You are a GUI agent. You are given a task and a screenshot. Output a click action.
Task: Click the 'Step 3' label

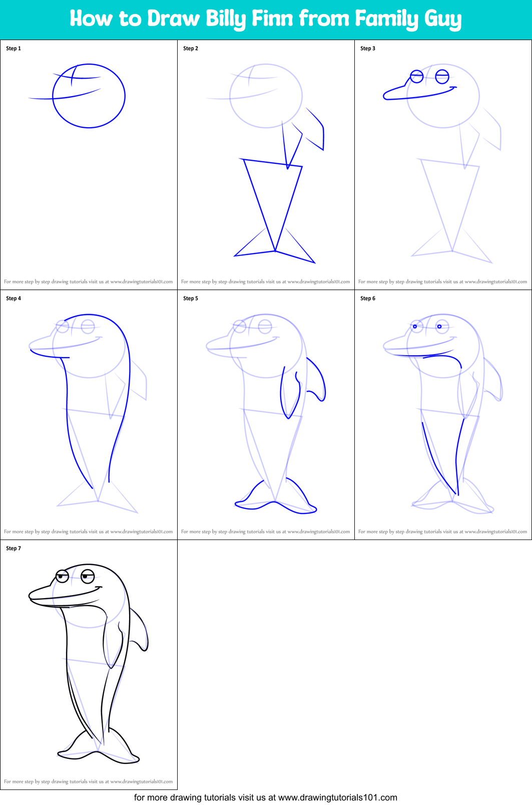coord(368,49)
